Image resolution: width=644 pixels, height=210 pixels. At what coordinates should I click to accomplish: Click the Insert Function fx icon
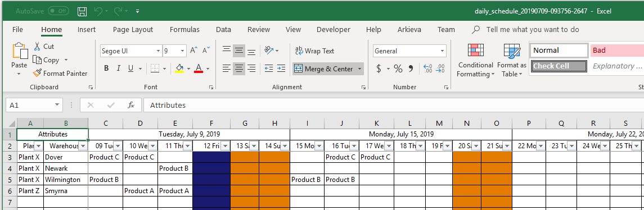tap(131, 106)
